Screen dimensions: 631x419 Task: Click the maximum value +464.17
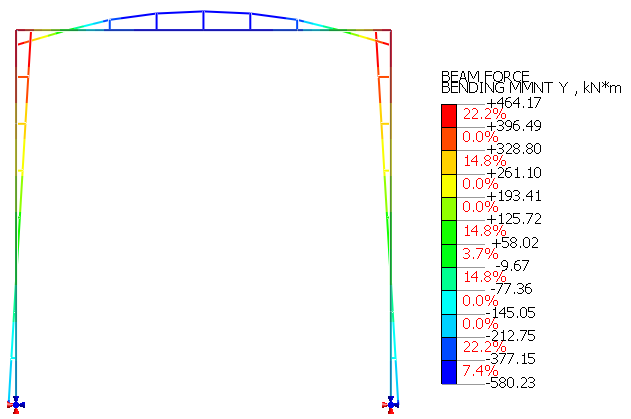(x=514, y=103)
